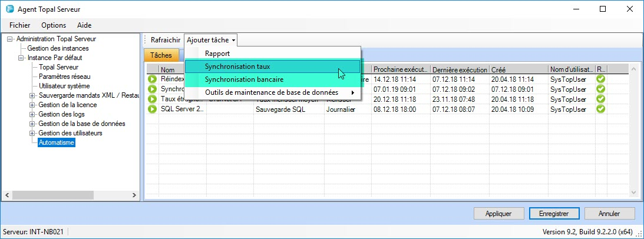Image resolution: width=644 pixels, height=239 pixels.
Task: Expand the Gestion de la licence node
Action: (x=32, y=105)
